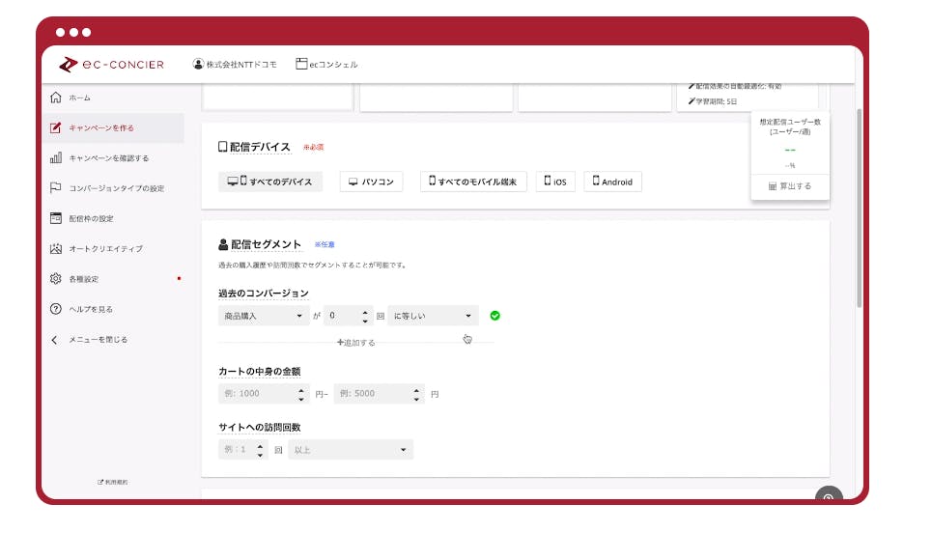Screen dimensions: 932x560
Task: Select iOS delivery device
Action: pyautogui.click(x=555, y=182)
